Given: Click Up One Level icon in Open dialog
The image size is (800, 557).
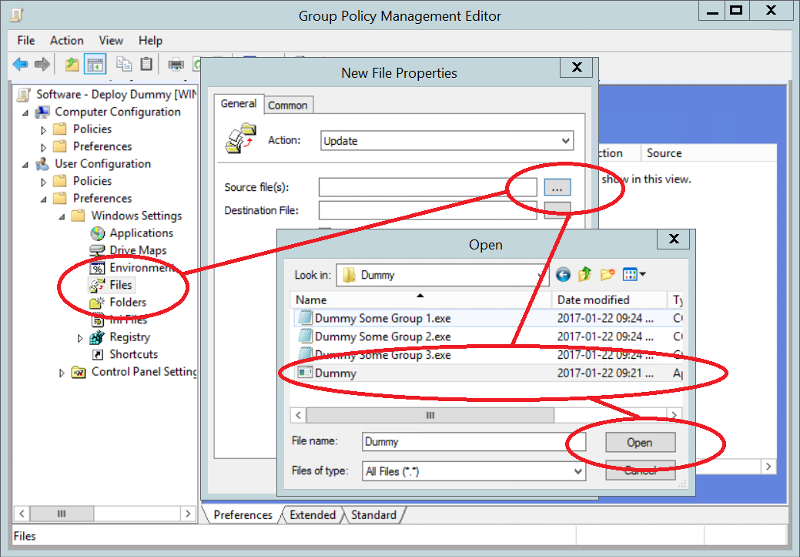Looking at the screenshot, I should pyautogui.click(x=585, y=275).
